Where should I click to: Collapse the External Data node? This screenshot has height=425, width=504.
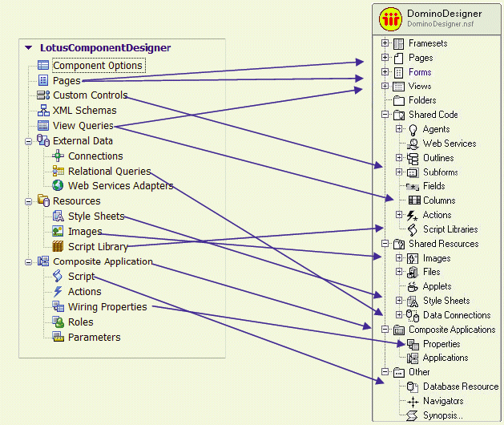click(29, 141)
